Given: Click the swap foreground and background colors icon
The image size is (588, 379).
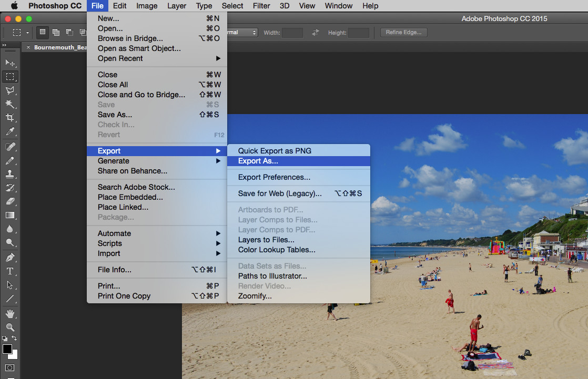Looking at the screenshot, I should (14, 338).
